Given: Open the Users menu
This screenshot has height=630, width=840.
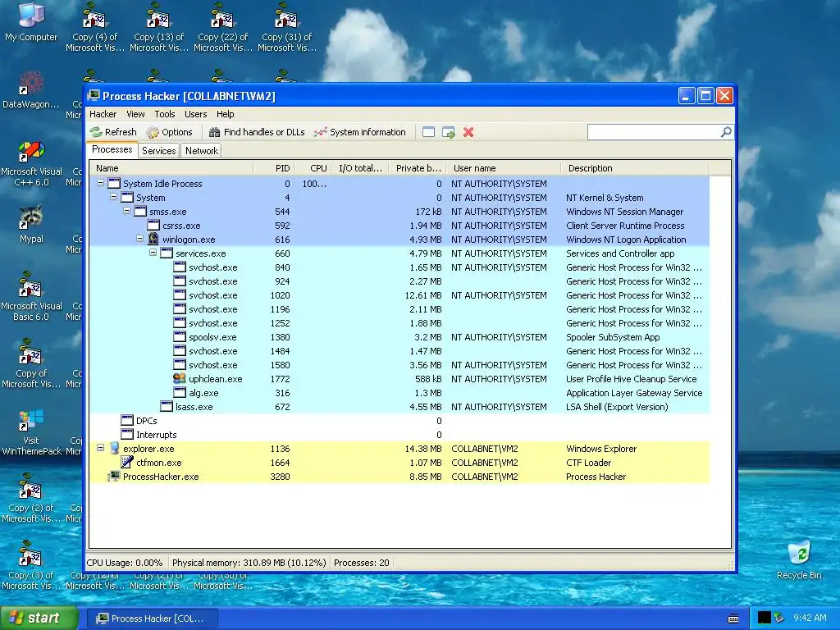Looking at the screenshot, I should click(x=195, y=114).
